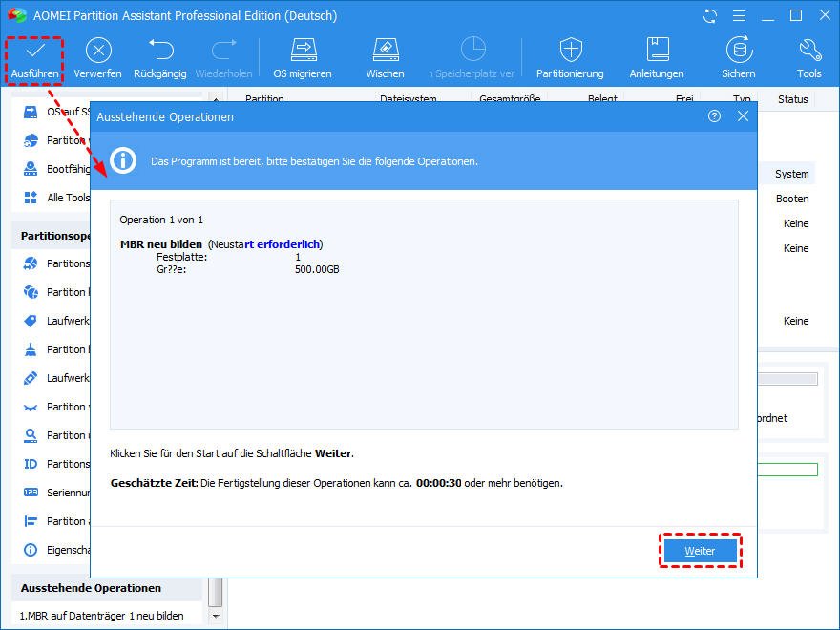The image size is (840, 630).
Task: Click the Rückgängig undo icon
Action: (x=160, y=50)
